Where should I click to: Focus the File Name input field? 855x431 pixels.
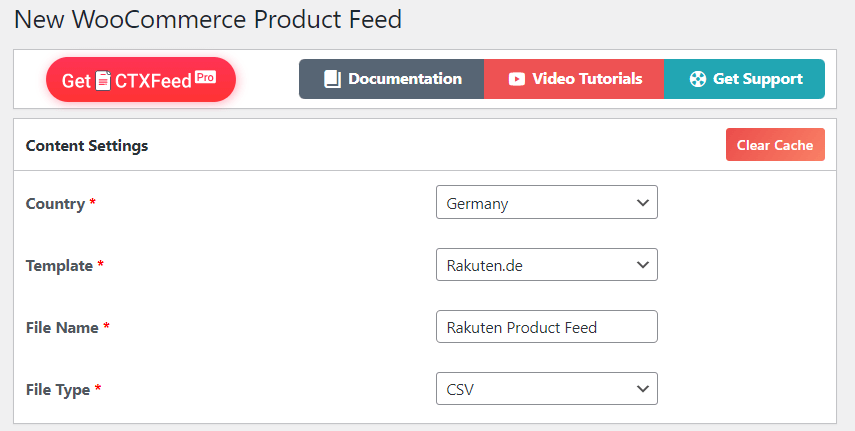tap(547, 327)
